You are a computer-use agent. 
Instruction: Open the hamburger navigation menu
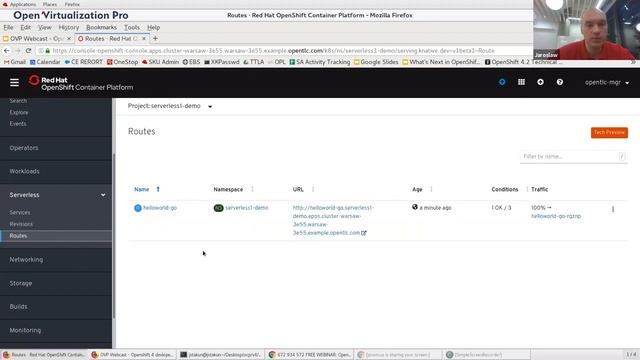coord(14,82)
